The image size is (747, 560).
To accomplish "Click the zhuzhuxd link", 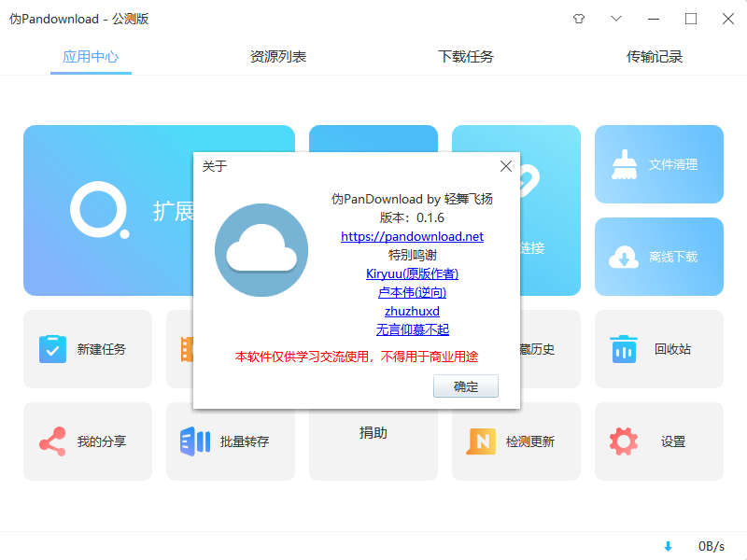I will tap(412, 311).
